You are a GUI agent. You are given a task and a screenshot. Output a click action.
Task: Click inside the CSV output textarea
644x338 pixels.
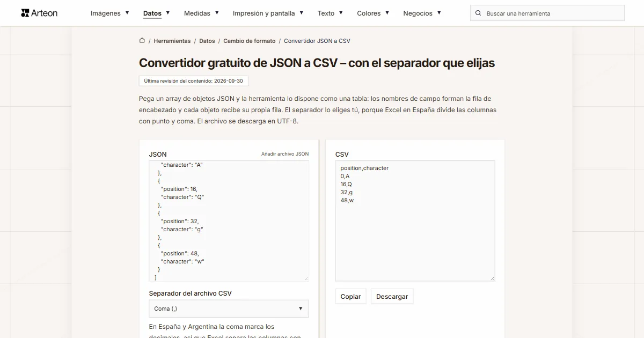[x=415, y=221]
